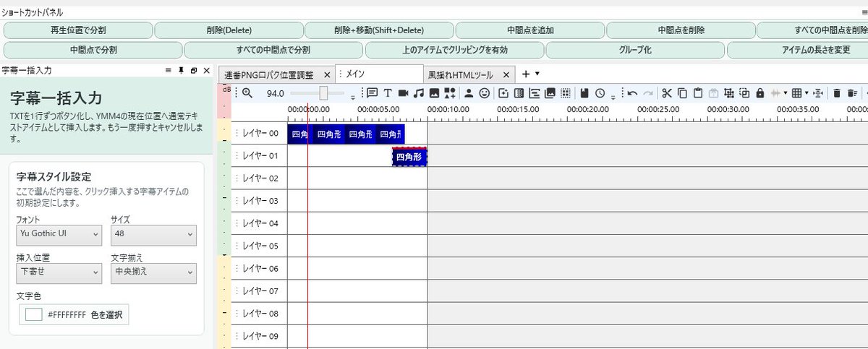The image size is (868, 349).
Task: Add an image item with picture icon
Action: (434, 93)
